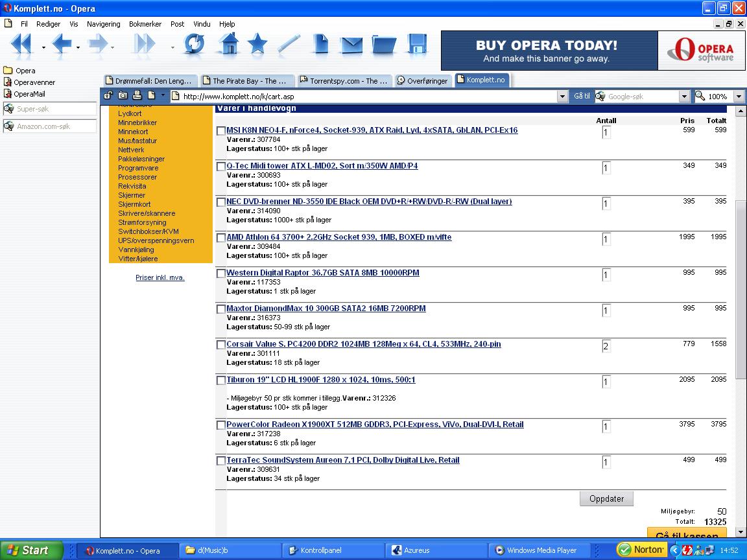Screen dimensions: 747x560
Task: Open bookmarks with the star icon
Action: [257, 44]
